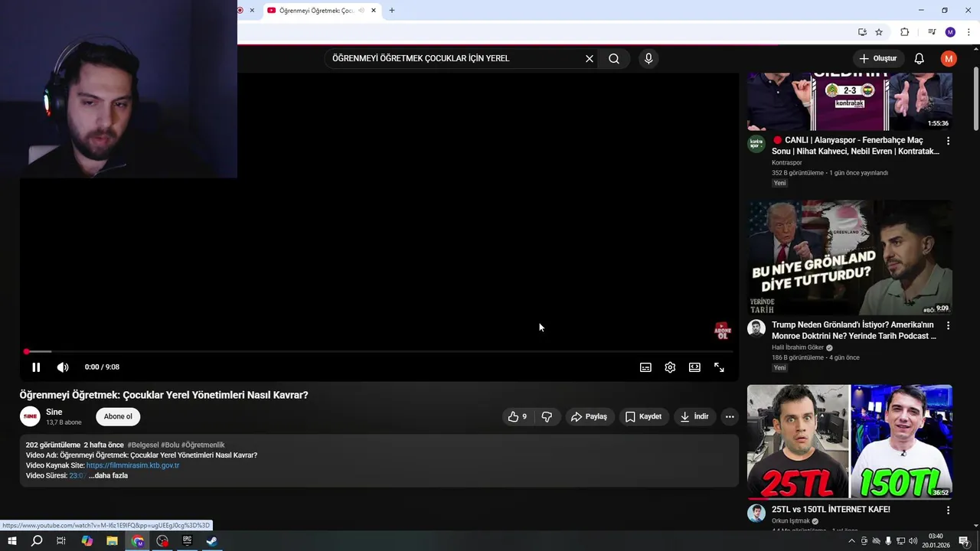Open the Oluştur create menu
This screenshot has width=980, height=551.
[877, 58]
